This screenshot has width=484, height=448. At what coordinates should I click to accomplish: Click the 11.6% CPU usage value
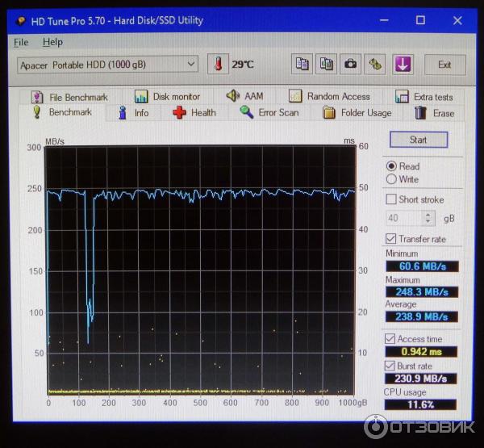(420, 404)
